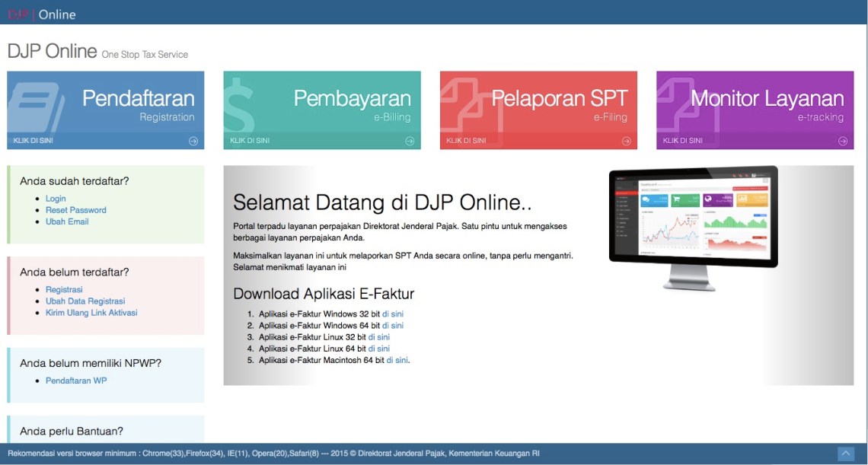Open the Monitor Layanan e-tracking tile

[755, 105]
